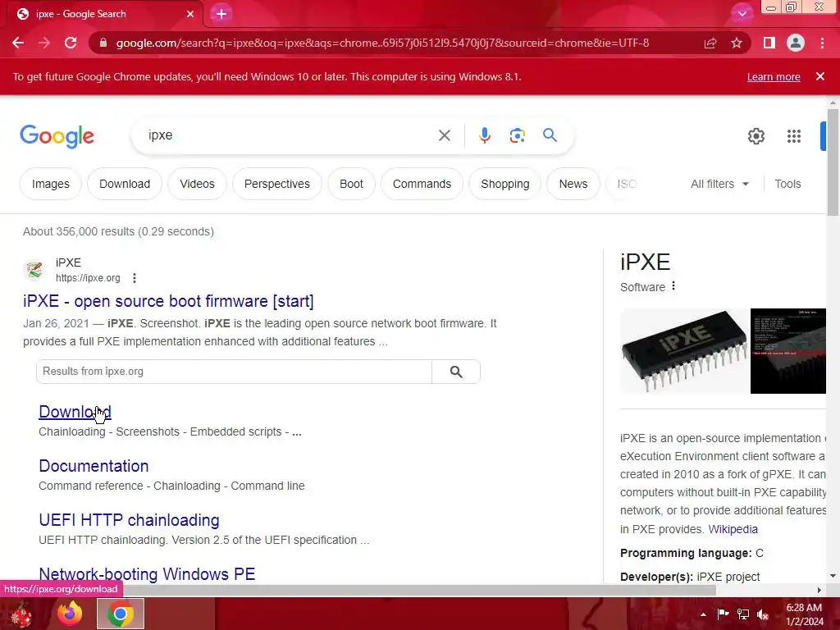The width and height of the screenshot is (840, 630).
Task: Select the Download filter chip
Action: click(125, 184)
